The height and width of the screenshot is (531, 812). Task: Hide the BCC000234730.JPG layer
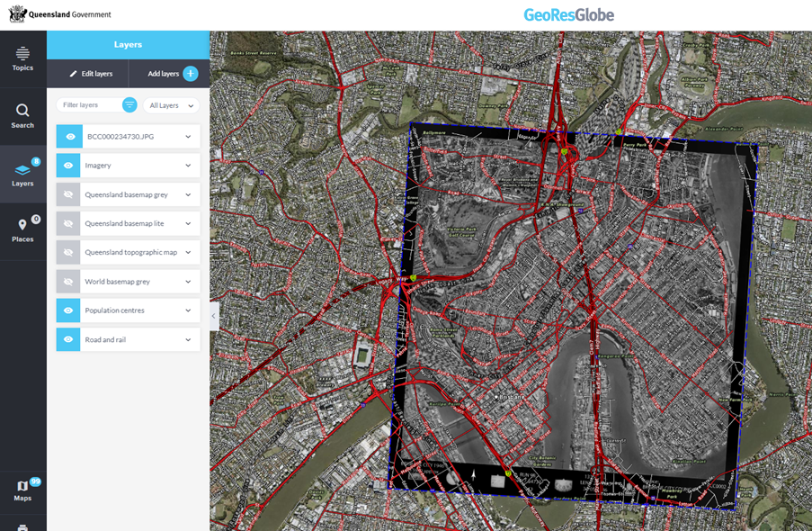tap(69, 137)
